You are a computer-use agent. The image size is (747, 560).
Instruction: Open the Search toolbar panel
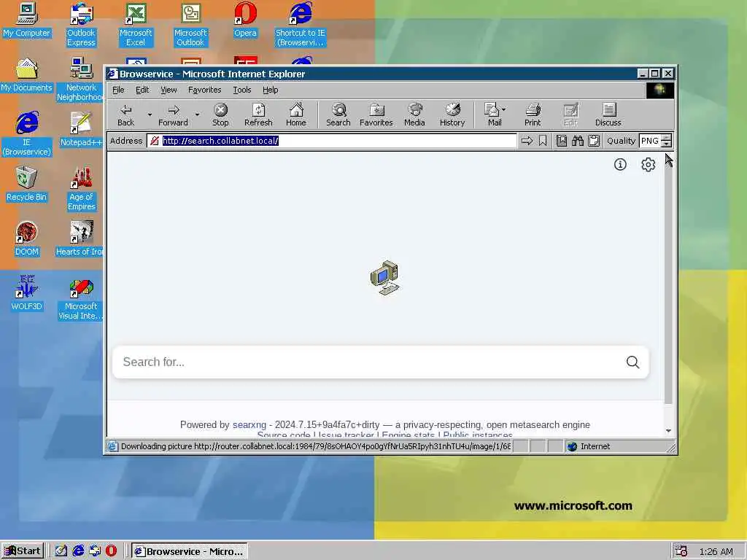coord(338,114)
